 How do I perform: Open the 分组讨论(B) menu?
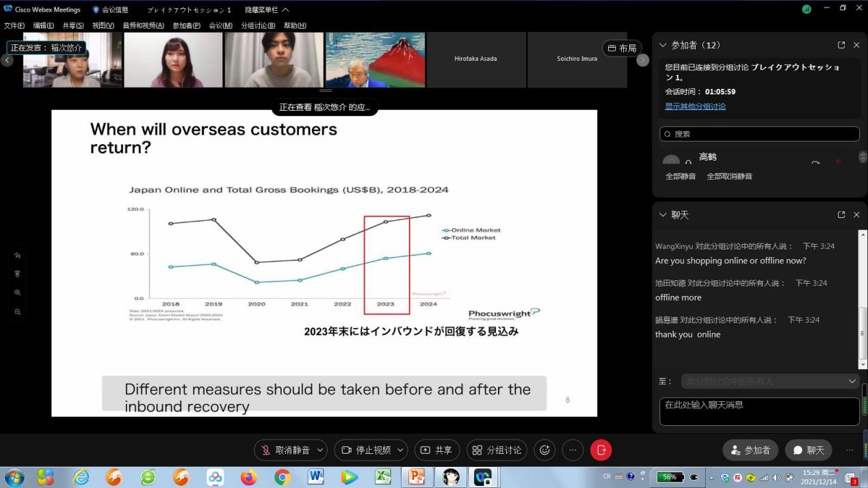coord(258,25)
